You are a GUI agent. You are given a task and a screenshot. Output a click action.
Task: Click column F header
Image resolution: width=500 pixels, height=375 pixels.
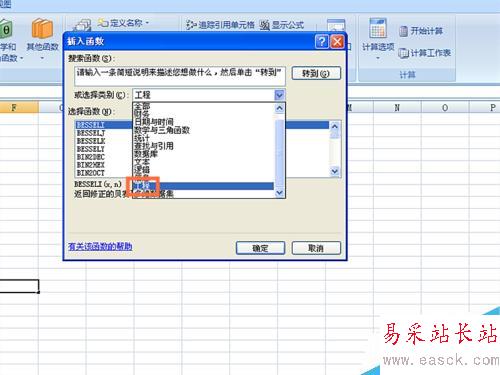click(18, 107)
